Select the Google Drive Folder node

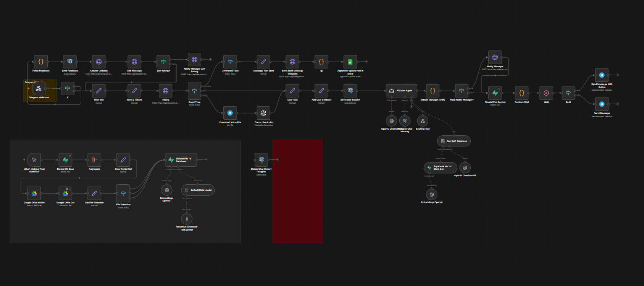tap(34, 193)
